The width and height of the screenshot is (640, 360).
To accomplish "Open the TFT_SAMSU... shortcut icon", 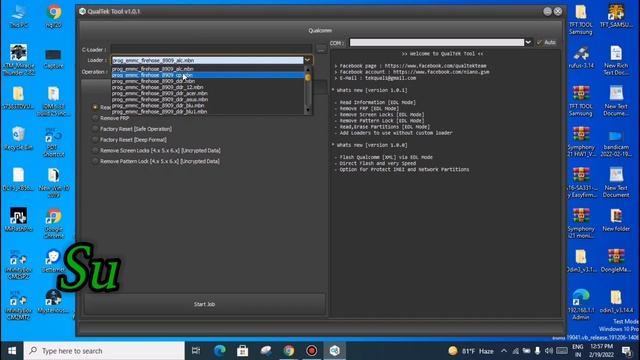I will (x=616, y=16).
